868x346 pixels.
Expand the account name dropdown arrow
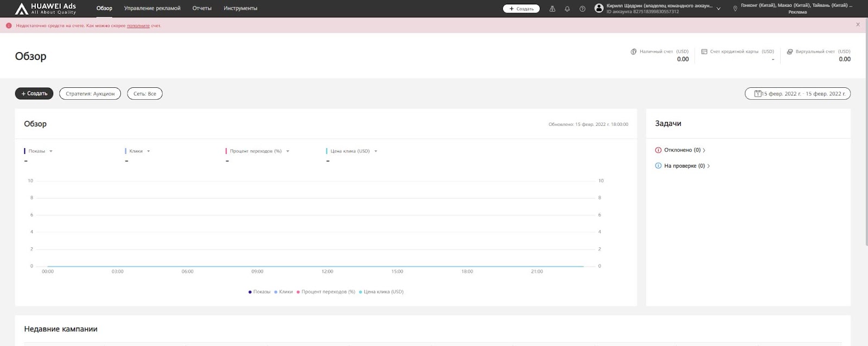click(x=719, y=9)
